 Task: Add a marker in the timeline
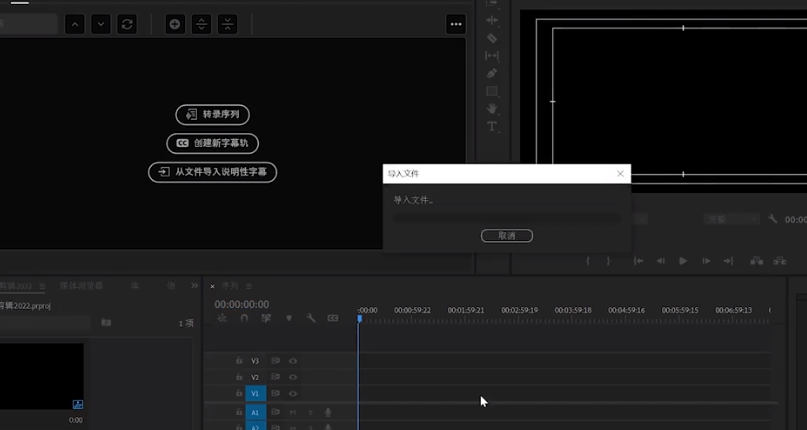click(x=289, y=318)
